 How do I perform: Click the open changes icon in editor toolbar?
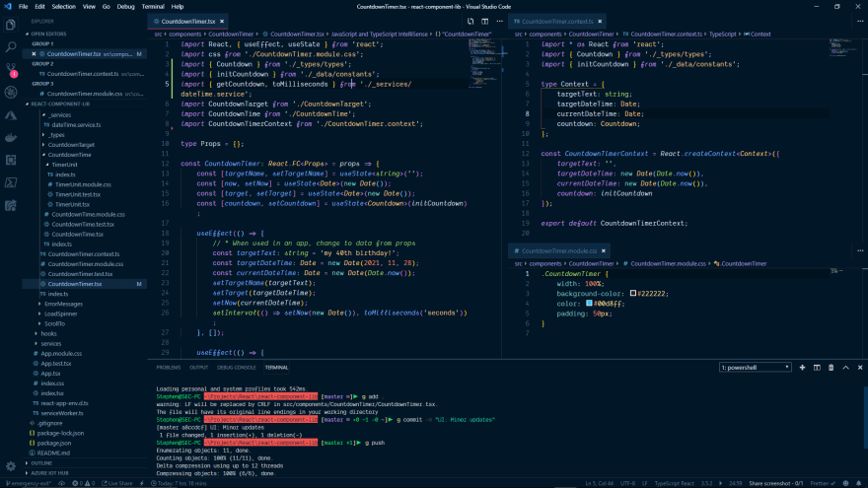pos(470,22)
